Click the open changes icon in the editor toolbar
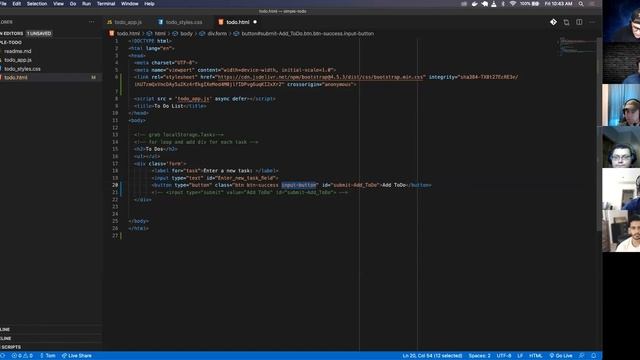Image resolution: width=640 pixels, height=360 pixels. click(x=566, y=22)
